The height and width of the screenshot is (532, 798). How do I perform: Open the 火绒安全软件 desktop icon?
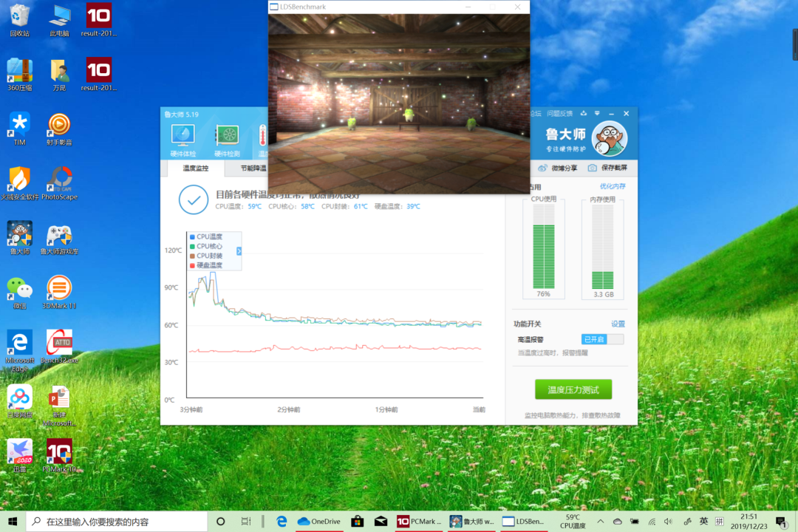tap(20, 184)
